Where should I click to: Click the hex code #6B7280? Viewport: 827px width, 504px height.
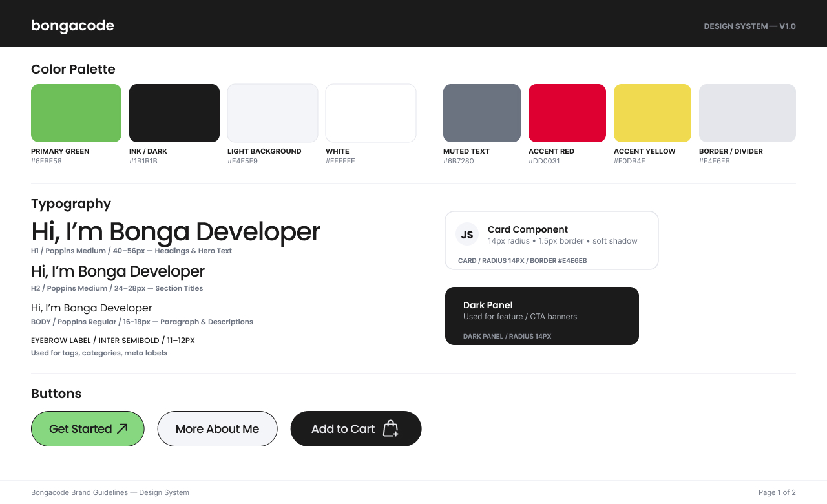click(459, 161)
